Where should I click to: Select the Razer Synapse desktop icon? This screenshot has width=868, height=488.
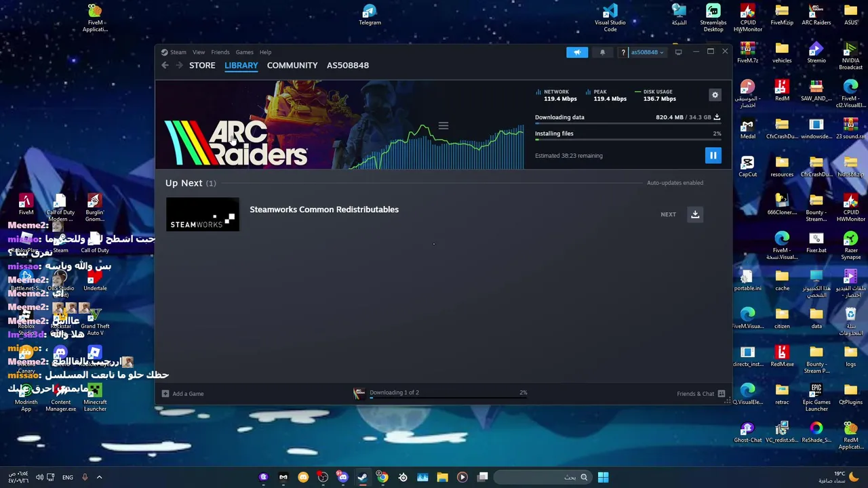850,245
